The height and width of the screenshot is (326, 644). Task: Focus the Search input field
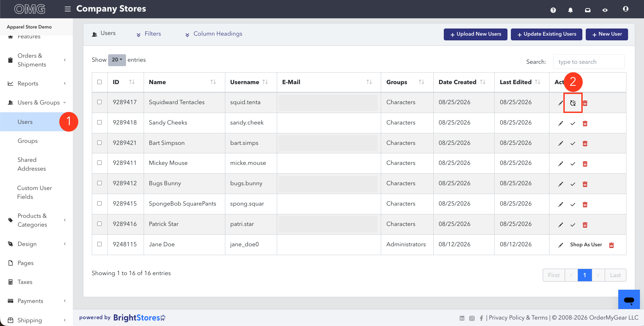[589, 62]
